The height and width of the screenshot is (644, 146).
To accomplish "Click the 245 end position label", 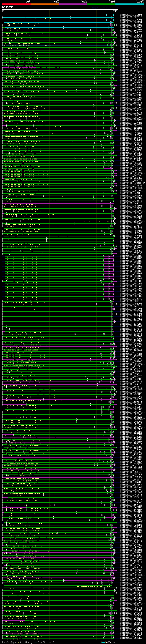I will pos(115,11).
